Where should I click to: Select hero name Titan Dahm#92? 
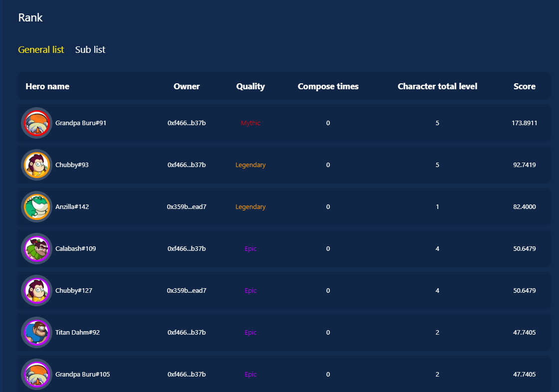click(77, 333)
